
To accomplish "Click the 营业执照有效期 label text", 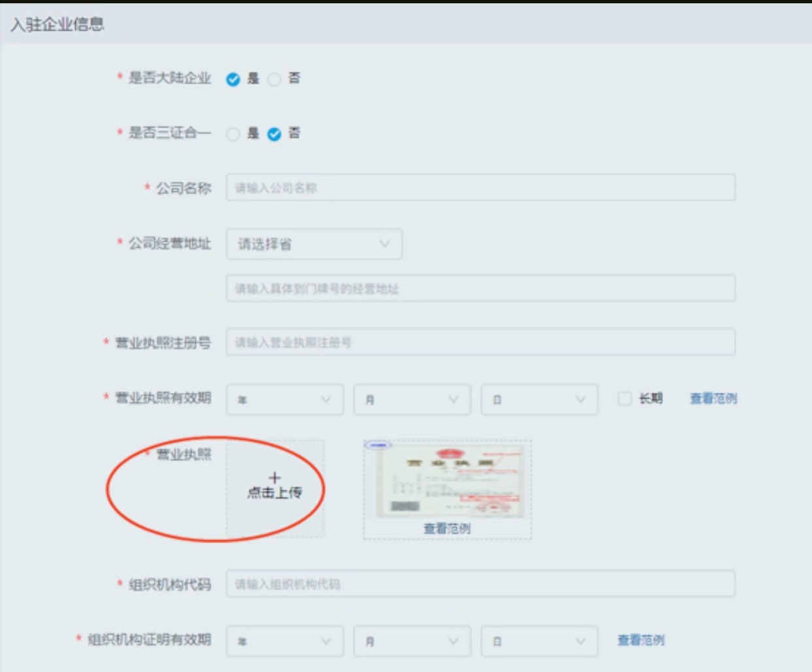I will coord(163,397).
